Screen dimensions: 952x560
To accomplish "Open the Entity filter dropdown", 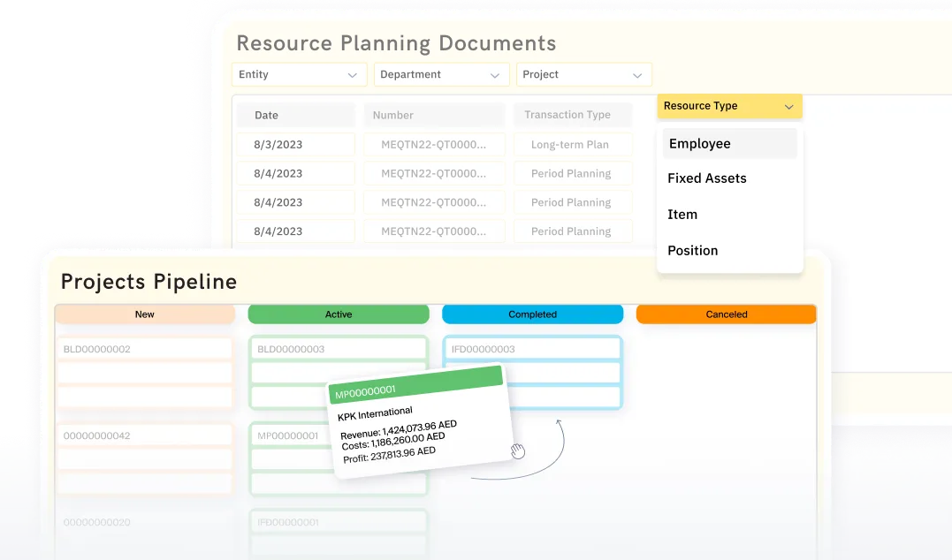I will pos(299,74).
